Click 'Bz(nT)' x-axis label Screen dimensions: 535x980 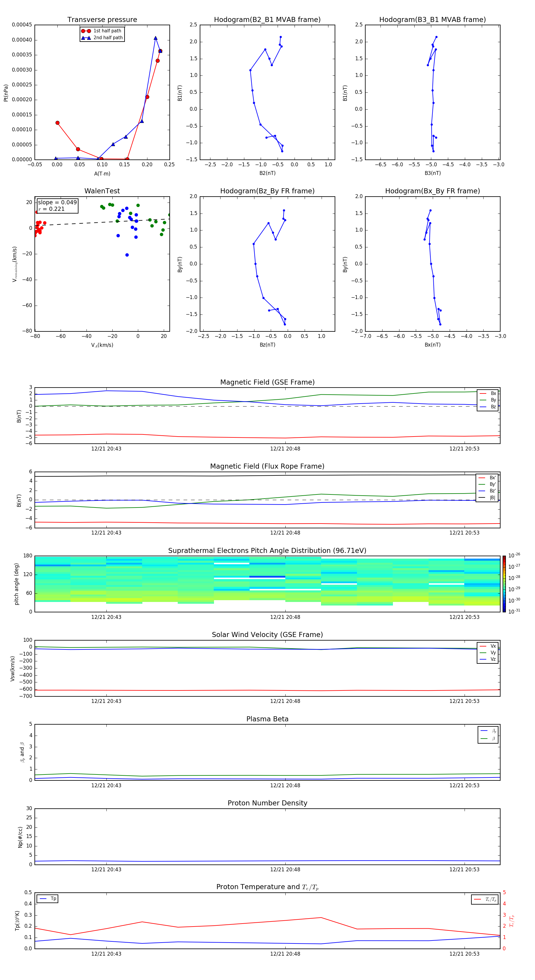point(267,345)
